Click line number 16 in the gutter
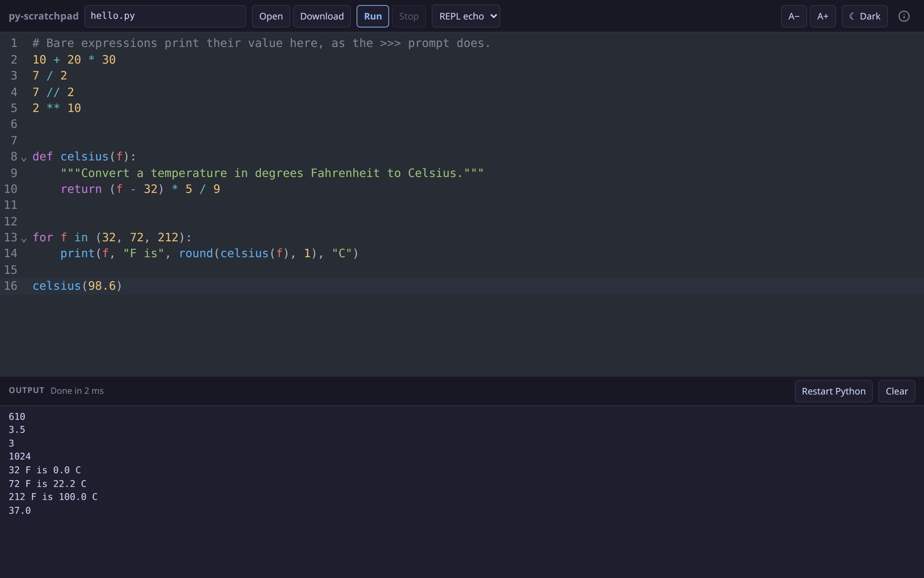Viewport: 924px width, 578px height. point(11,286)
